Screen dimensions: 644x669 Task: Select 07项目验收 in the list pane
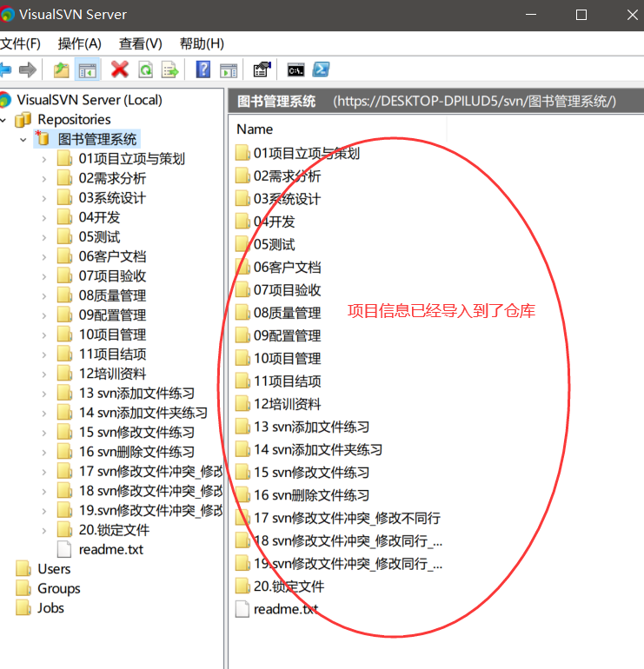(x=287, y=289)
